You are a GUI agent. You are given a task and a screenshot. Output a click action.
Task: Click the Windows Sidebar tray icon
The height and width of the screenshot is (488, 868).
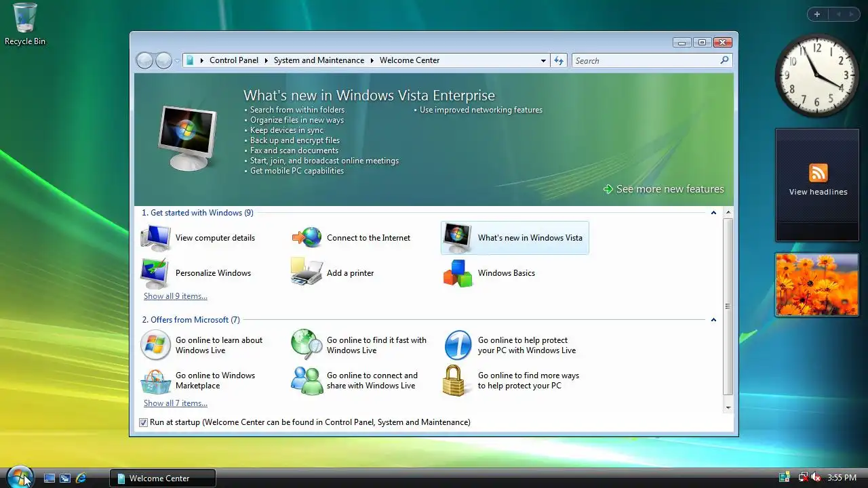[x=785, y=478]
